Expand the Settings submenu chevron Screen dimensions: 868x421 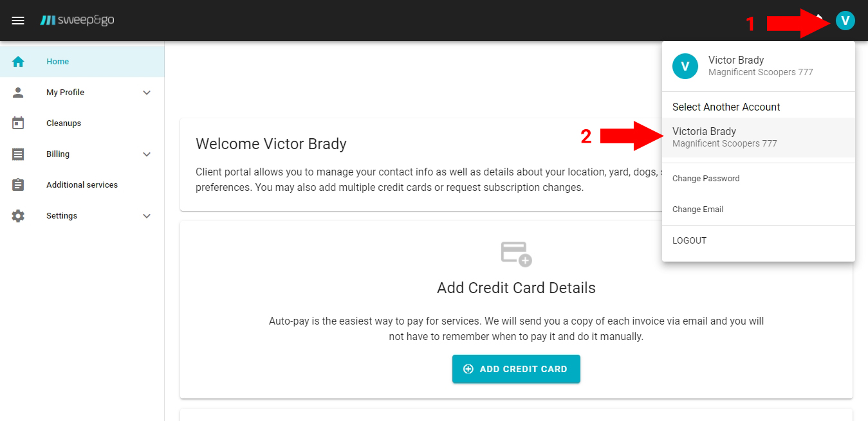click(147, 216)
